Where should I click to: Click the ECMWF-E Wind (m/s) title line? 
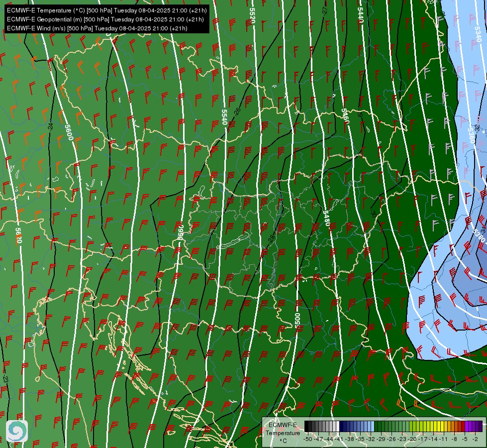pyautogui.click(x=97, y=28)
